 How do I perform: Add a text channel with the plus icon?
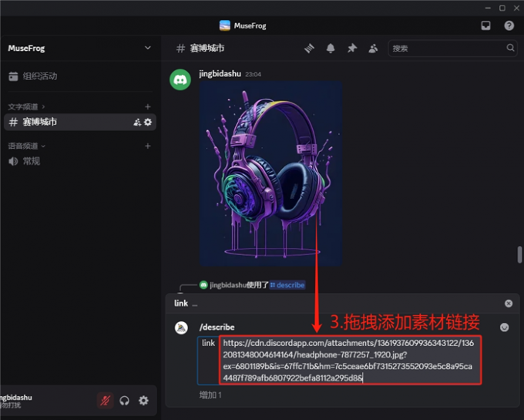148,107
